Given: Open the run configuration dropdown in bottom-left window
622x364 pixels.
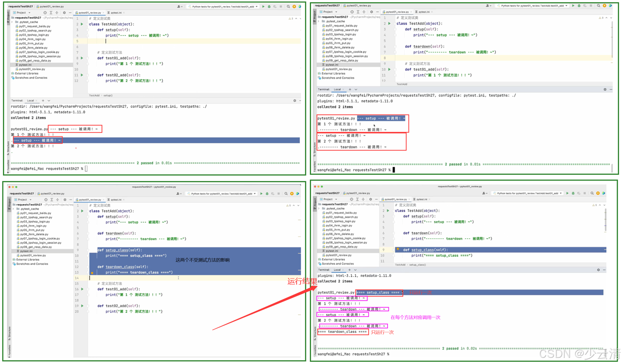Looking at the screenshot, I should click(222, 194).
